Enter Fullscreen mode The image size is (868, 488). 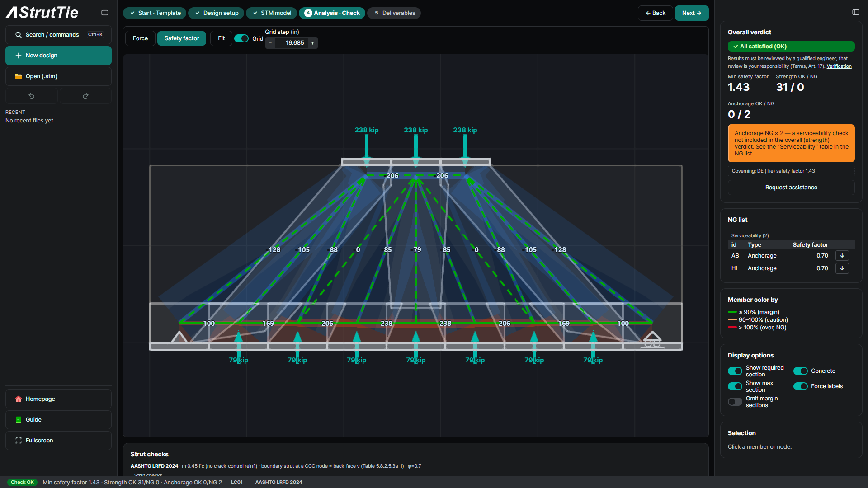[58, 441]
